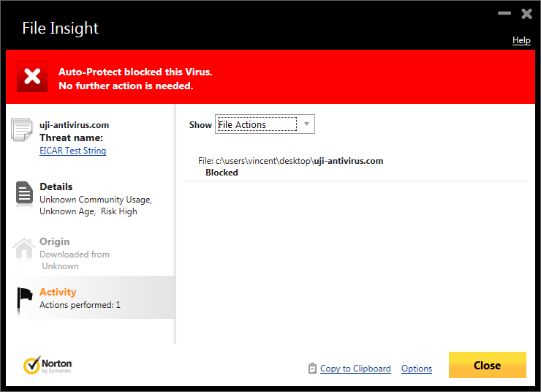Screen dimensions: 541x392
Task: Open the Origin section heading
Action: coord(55,241)
